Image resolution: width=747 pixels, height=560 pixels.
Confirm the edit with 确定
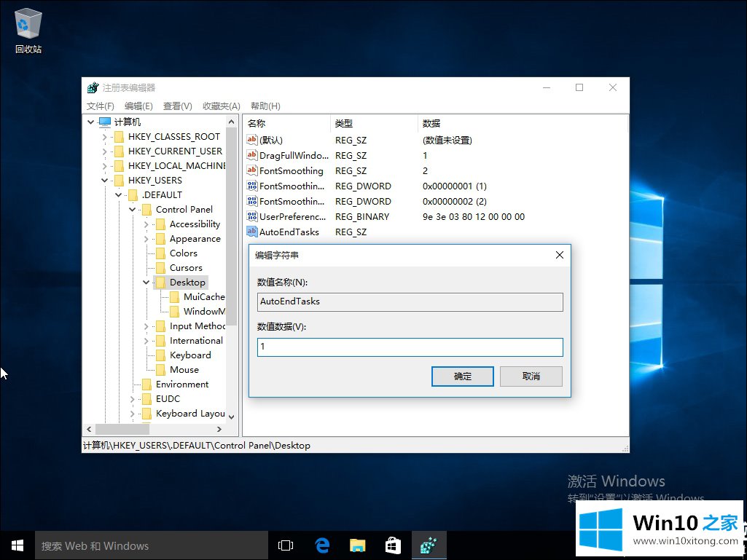click(463, 376)
